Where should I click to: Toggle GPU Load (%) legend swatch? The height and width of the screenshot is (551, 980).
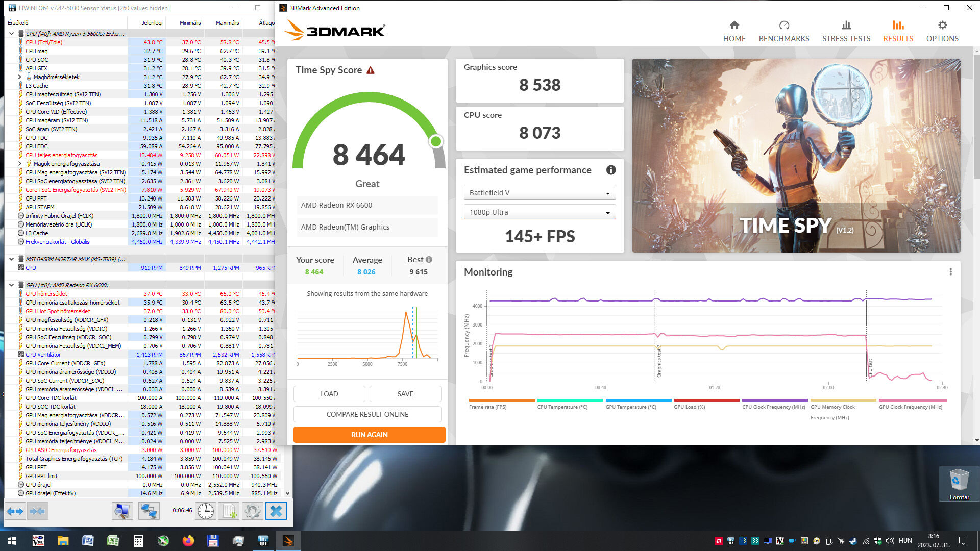point(706,400)
